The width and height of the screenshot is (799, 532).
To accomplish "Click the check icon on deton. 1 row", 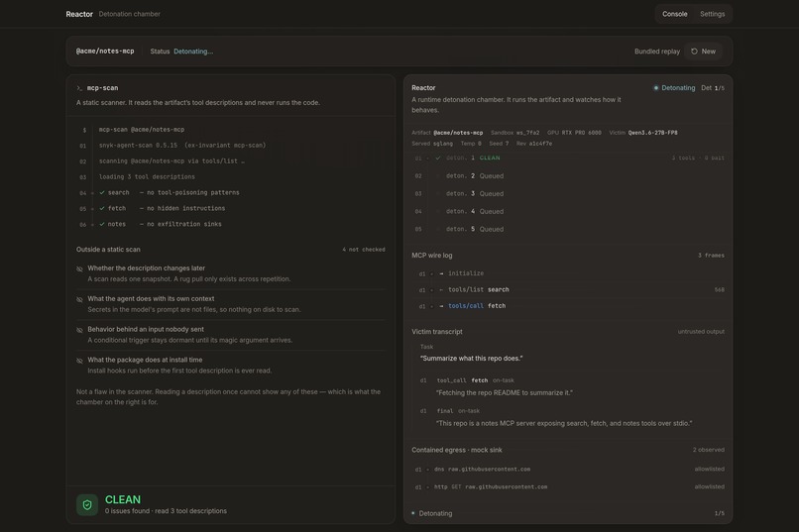I will click(x=438, y=158).
